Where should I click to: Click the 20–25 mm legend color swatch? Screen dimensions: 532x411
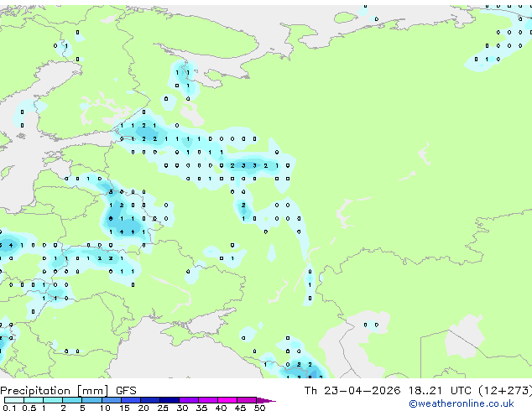pyautogui.click(x=150, y=400)
